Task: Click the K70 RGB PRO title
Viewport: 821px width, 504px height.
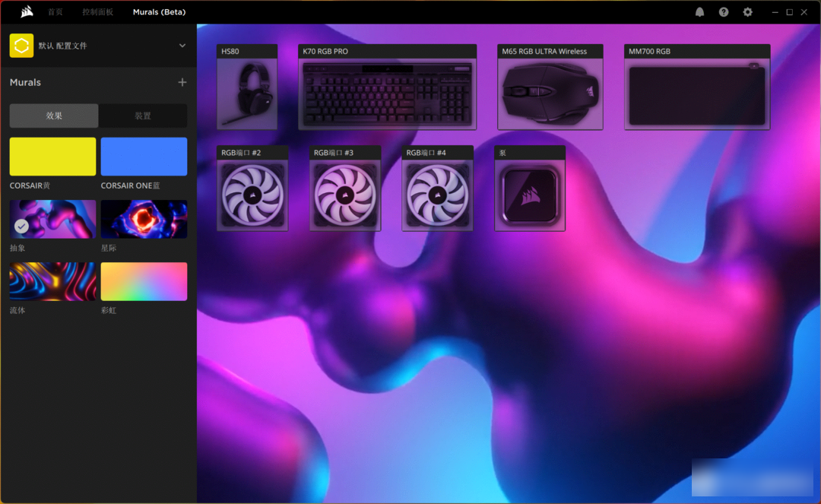Action: click(325, 51)
